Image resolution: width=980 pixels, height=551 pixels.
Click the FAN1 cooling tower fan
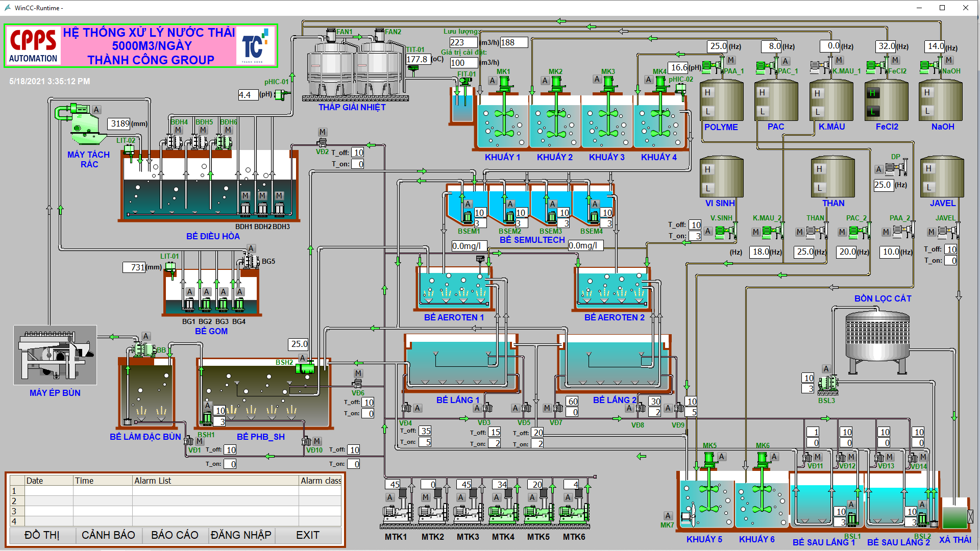click(332, 35)
